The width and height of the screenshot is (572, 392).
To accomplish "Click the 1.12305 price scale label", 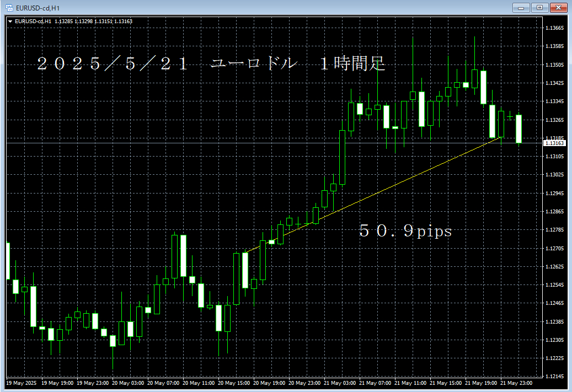I will [x=554, y=340].
